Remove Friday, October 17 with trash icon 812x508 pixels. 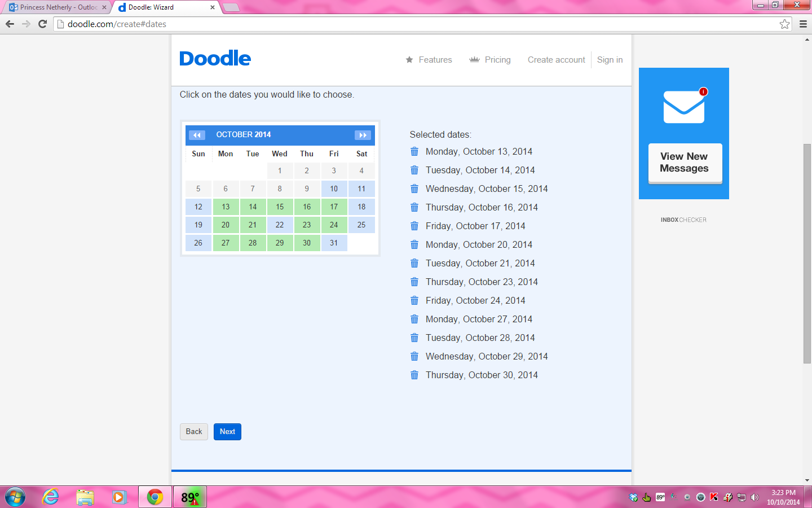[414, 226]
